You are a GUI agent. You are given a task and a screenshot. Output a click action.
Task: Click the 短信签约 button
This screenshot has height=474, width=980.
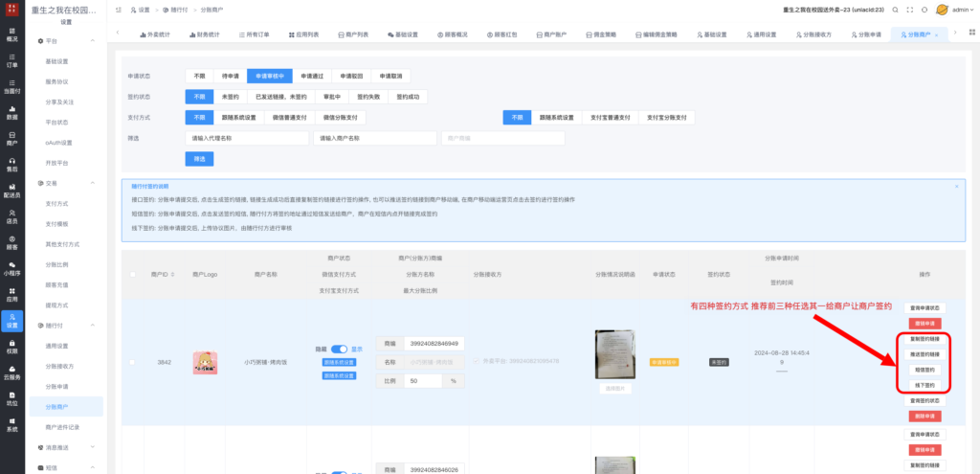924,370
